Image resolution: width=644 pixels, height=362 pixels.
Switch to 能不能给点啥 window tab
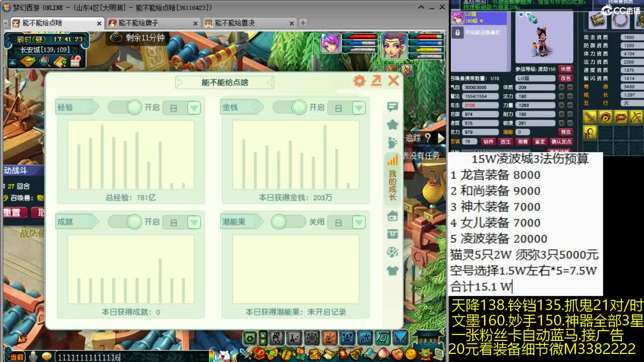tap(56, 23)
